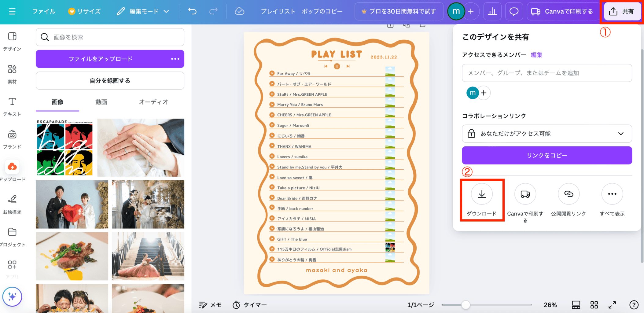Image resolution: width=644 pixels, height=313 pixels.
Task: Open the comments speech bubble icon
Action: click(514, 12)
